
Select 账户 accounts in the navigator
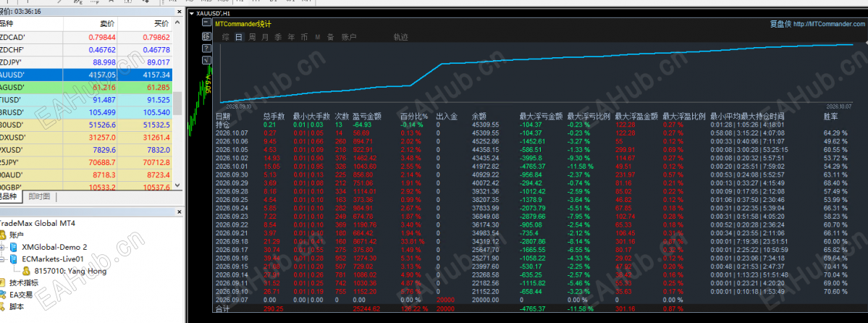pos(17,235)
